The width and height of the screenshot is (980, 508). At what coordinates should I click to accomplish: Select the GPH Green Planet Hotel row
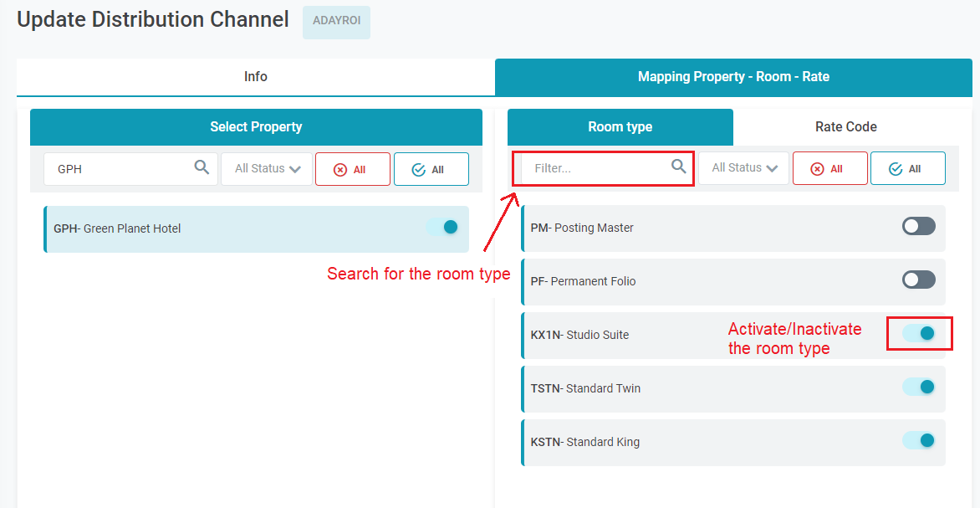[x=209, y=228]
